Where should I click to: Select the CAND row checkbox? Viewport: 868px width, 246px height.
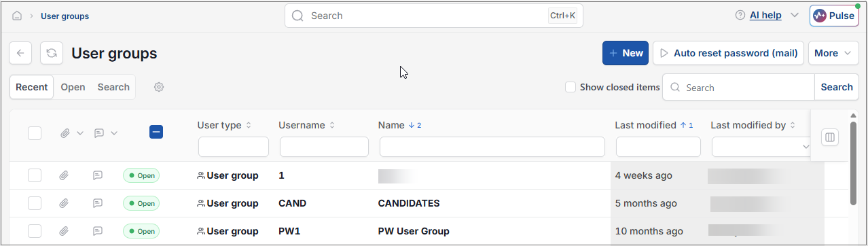click(35, 203)
